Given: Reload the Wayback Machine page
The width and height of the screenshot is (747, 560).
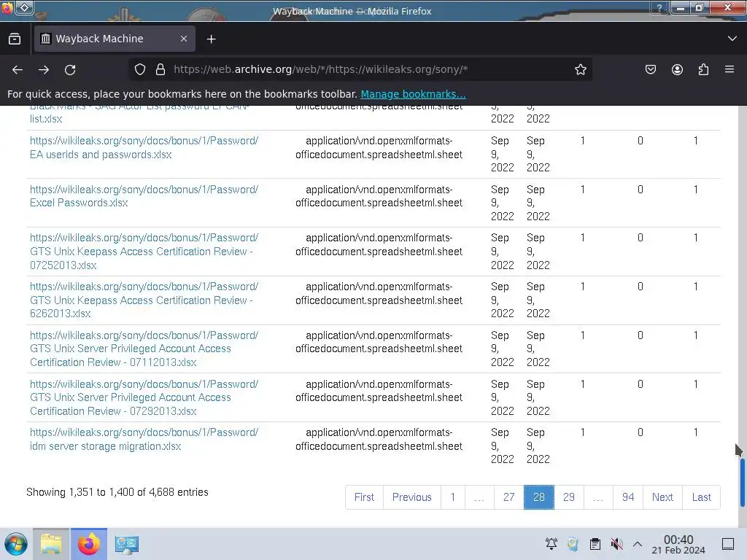Looking at the screenshot, I should (x=70, y=69).
